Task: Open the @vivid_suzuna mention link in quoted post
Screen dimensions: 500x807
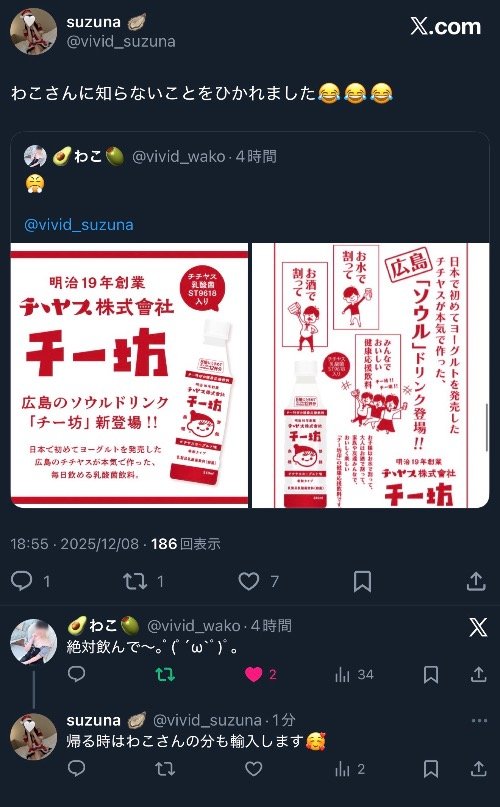Action: [x=79, y=225]
